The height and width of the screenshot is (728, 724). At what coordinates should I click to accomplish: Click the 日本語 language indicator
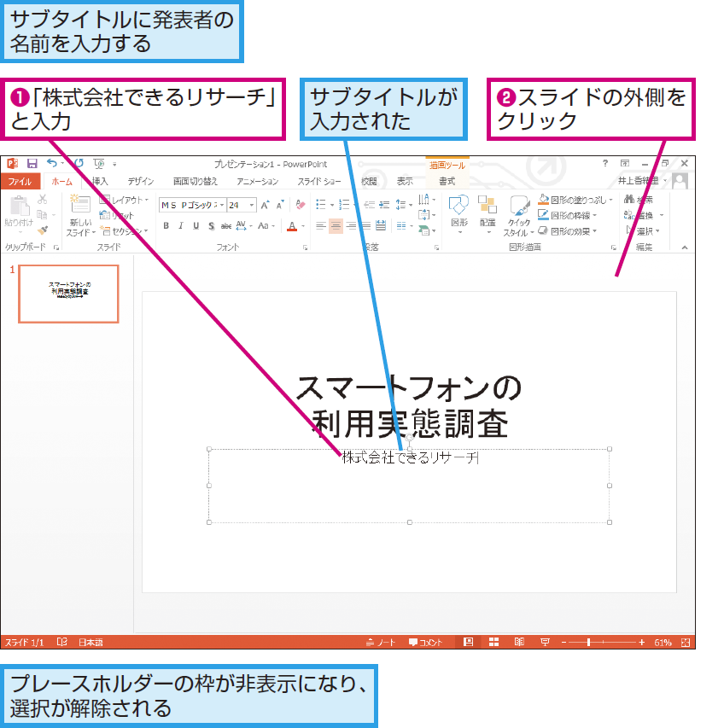pyautogui.click(x=90, y=642)
